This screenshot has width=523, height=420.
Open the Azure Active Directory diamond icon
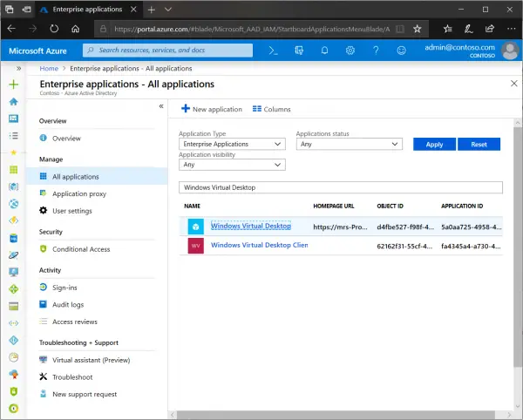coord(14,341)
